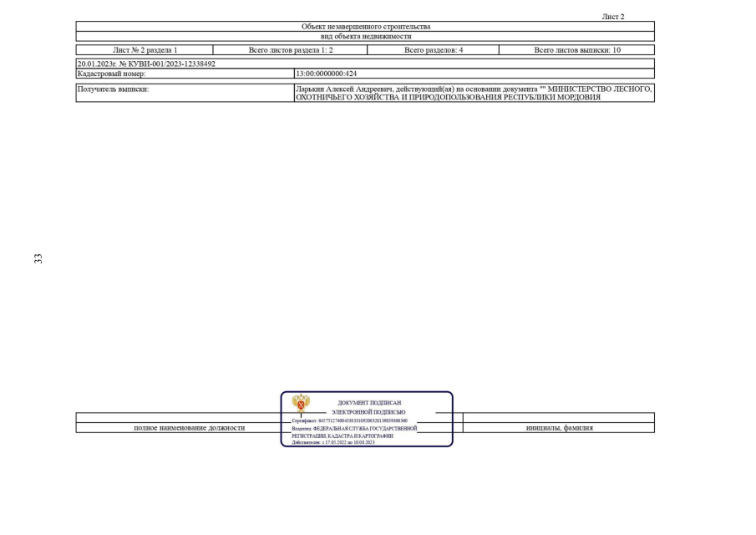Image resolution: width=756 pixels, height=535 pixels.
Task: Click the 'Всего листов выписки: 10' cell
Action: 576,50
